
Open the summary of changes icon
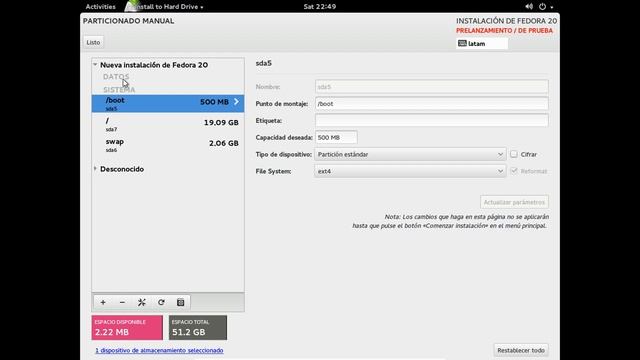click(180, 302)
